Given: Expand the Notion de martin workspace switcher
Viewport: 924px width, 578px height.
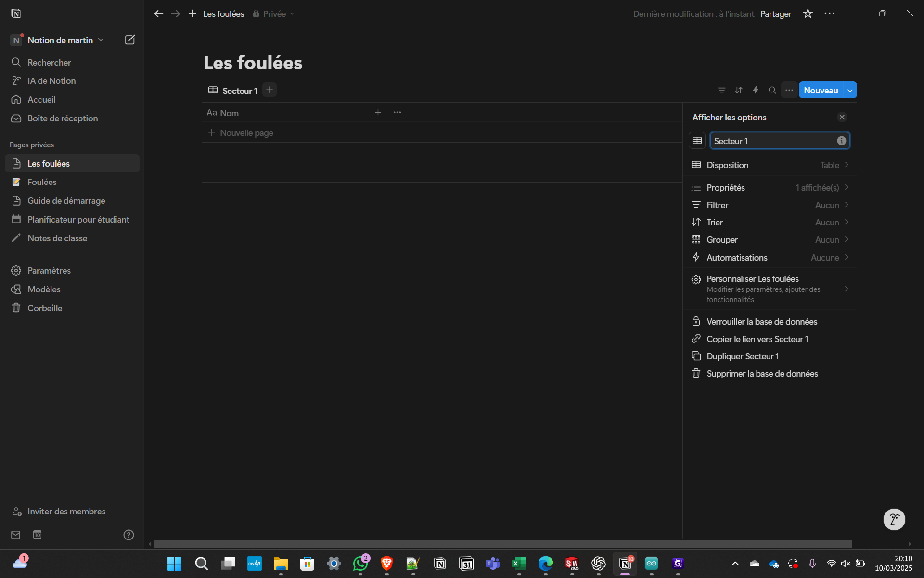Looking at the screenshot, I should (x=58, y=40).
